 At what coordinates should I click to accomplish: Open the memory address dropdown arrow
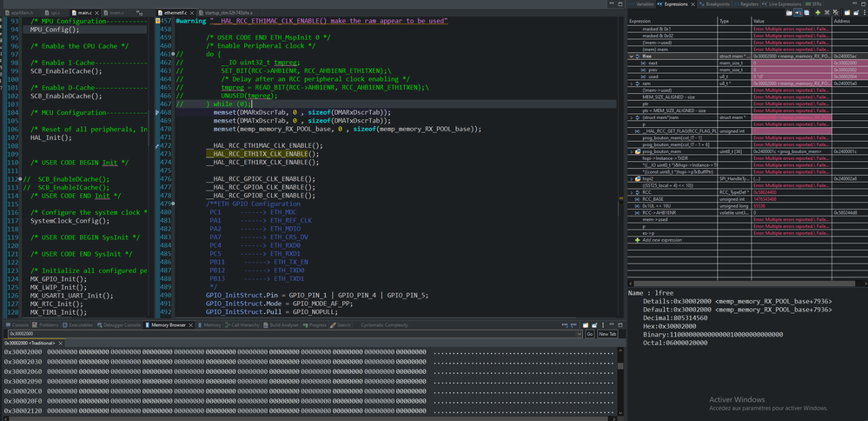580,334
